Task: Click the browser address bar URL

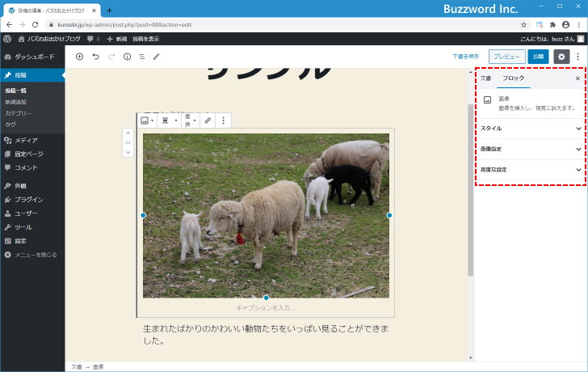Action: (124, 25)
